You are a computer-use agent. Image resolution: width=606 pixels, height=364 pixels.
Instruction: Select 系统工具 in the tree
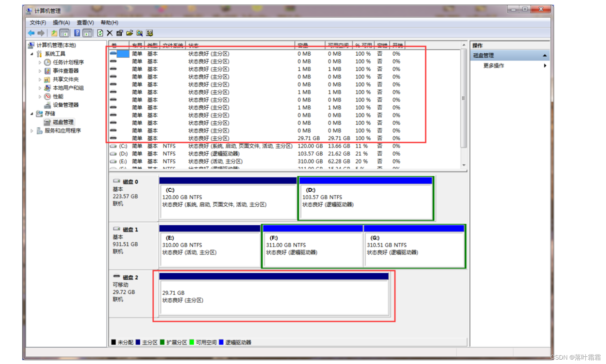coord(55,54)
